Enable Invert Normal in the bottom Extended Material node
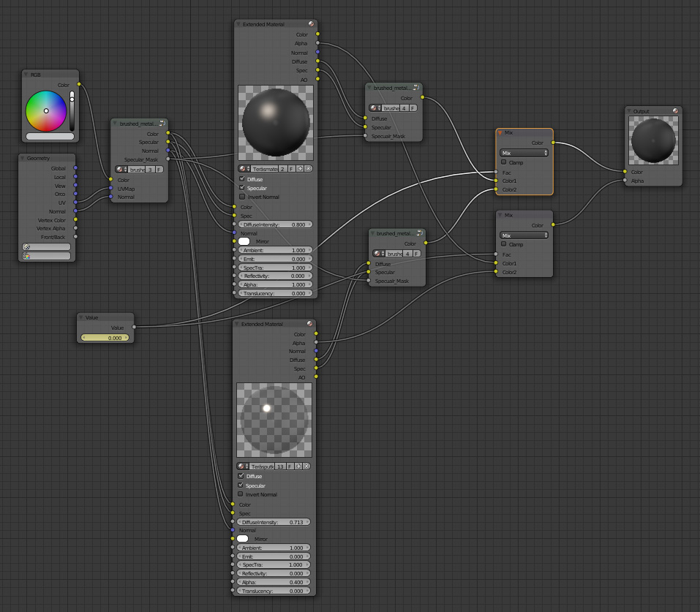 (241, 494)
